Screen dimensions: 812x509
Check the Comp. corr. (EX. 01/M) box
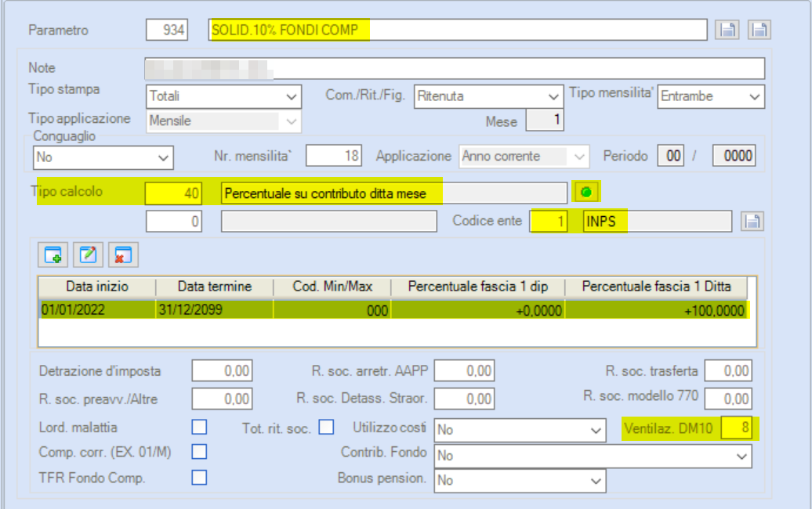click(x=199, y=452)
